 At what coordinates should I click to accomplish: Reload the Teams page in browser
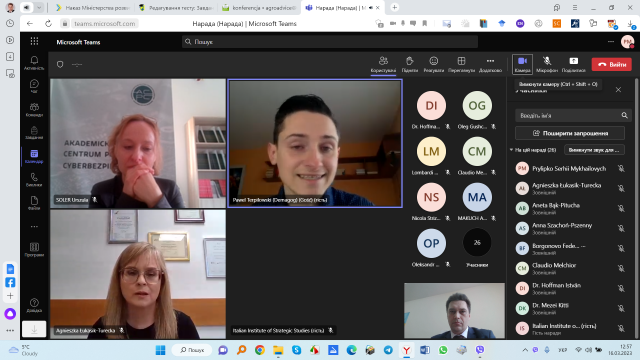48,24
